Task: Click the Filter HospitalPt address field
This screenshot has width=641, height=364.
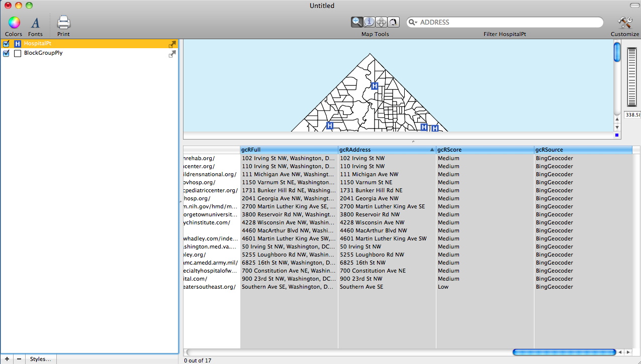Action: pos(503,22)
